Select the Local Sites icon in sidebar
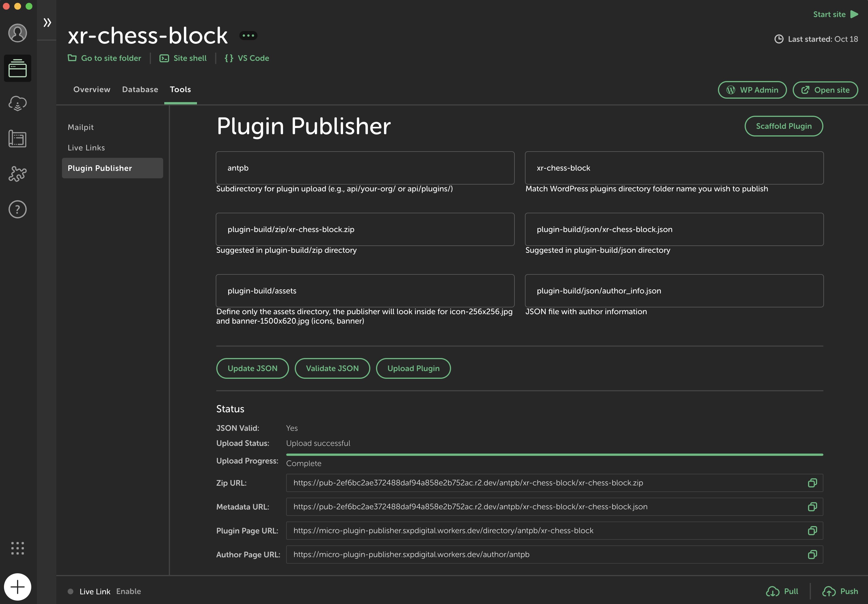Screen dimensions: 868x604 [x=17, y=68]
